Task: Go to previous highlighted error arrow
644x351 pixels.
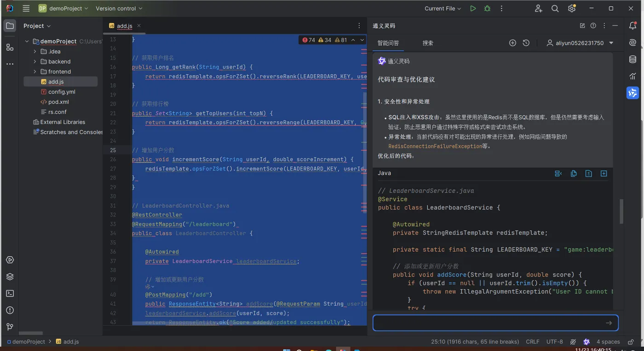Action: [x=353, y=40]
